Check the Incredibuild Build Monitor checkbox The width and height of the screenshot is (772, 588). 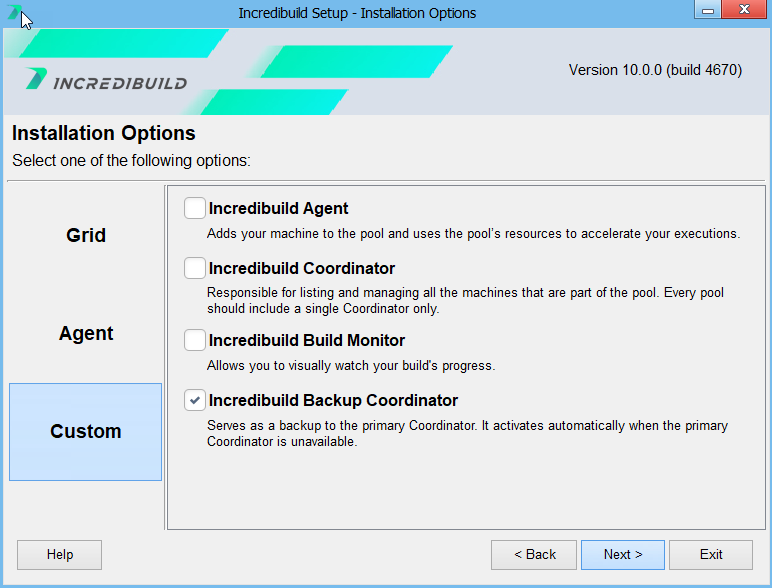(195, 341)
